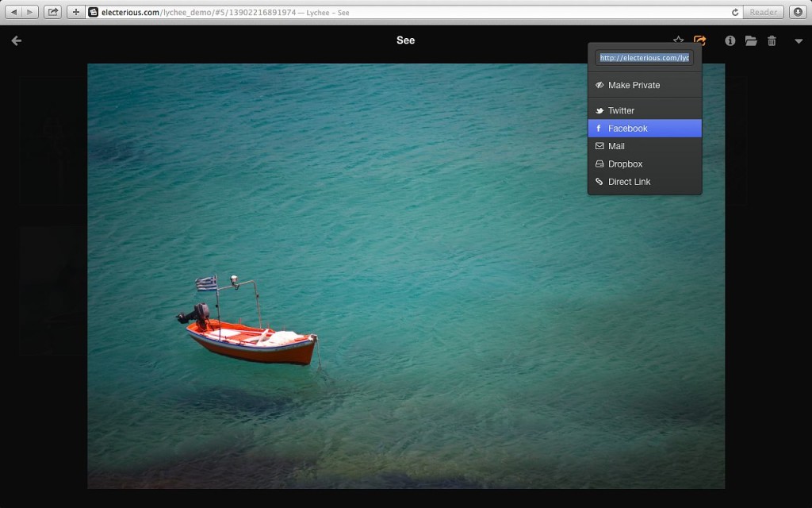Reload page in Safari

pos(735,12)
